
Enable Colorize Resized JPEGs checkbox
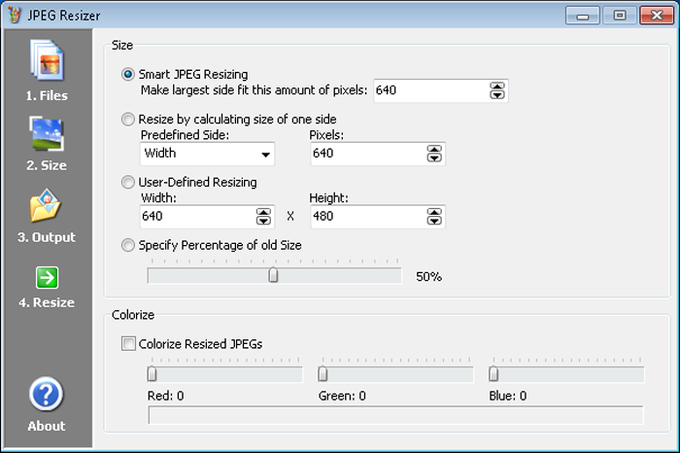coord(128,344)
